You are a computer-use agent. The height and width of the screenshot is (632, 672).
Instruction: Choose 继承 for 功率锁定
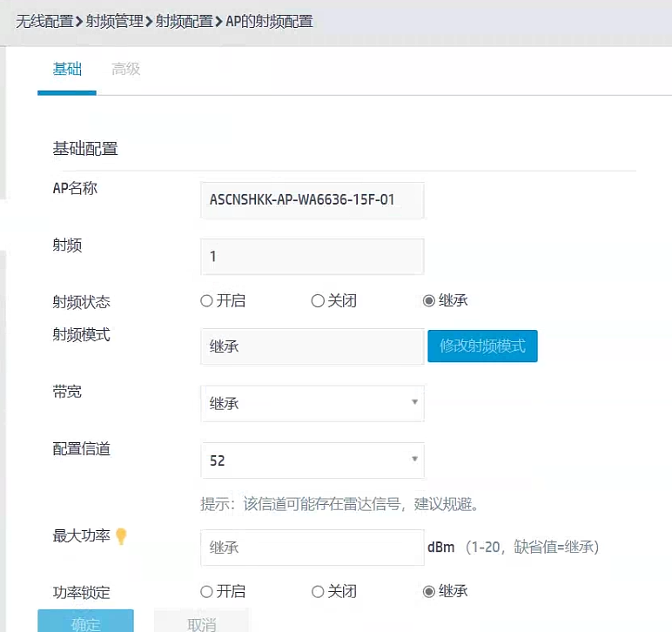(x=429, y=592)
